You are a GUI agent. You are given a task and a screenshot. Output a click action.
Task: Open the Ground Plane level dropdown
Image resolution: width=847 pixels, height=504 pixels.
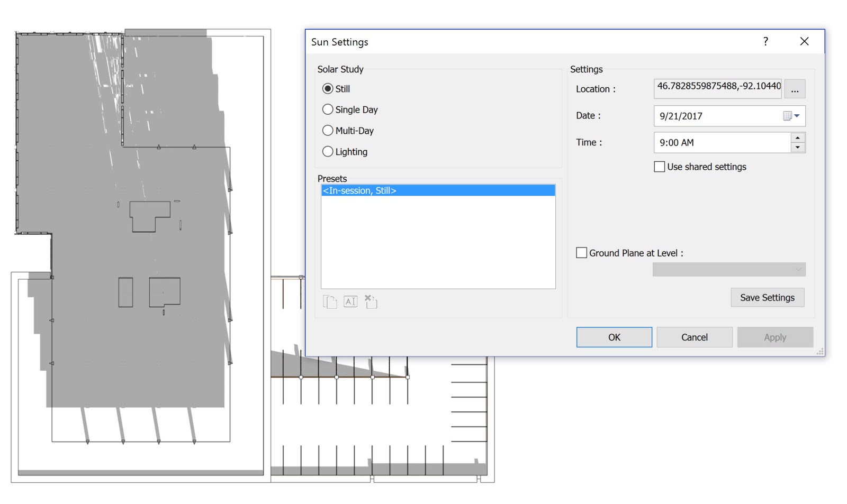(797, 269)
